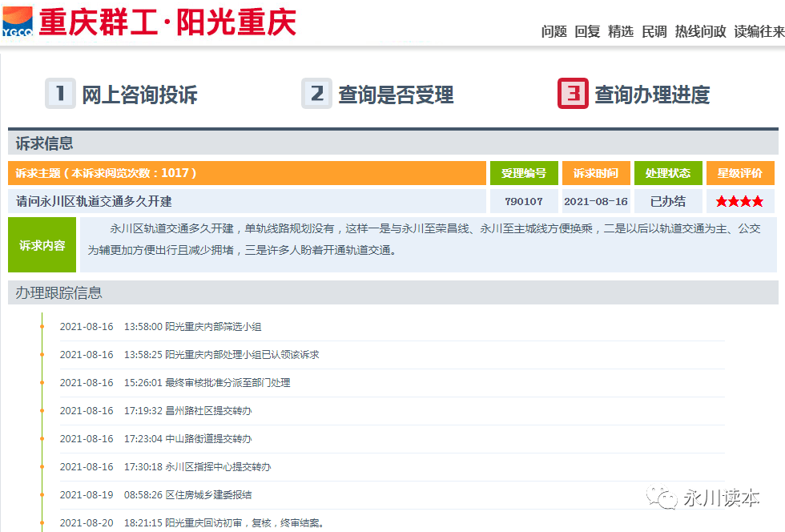Click the 13:58:00 阳光重庆内部筛选小组 entry

[x=160, y=327]
